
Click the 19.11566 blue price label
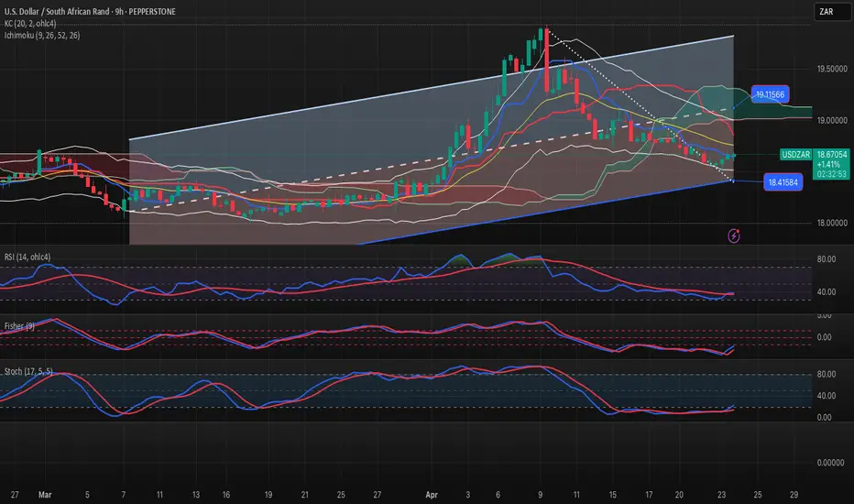pos(772,93)
